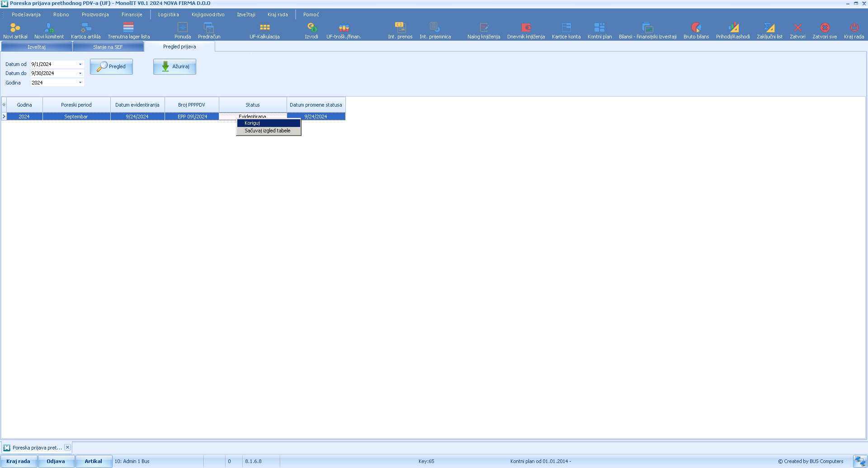Click the Pregled search button
Viewport: 868px width, 468px height.
click(111, 66)
